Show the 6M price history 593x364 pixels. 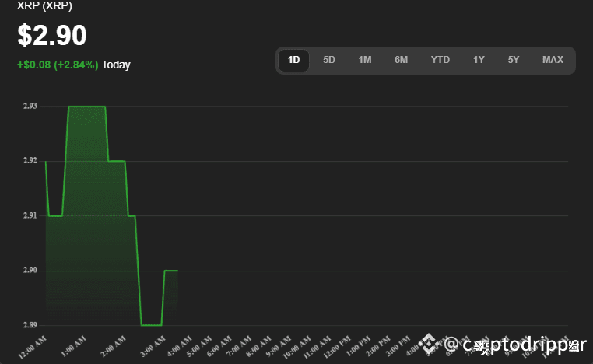pyautogui.click(x=402, y=60)
